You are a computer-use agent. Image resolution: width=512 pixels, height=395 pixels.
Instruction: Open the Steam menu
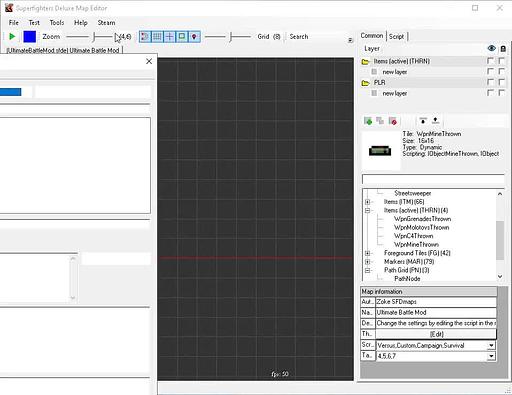coord(106,23)
